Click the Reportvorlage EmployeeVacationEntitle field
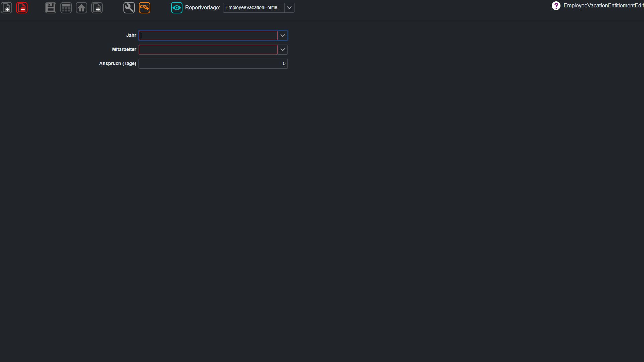The width and height of the screenshot is (644, 362). pos(254,8)
